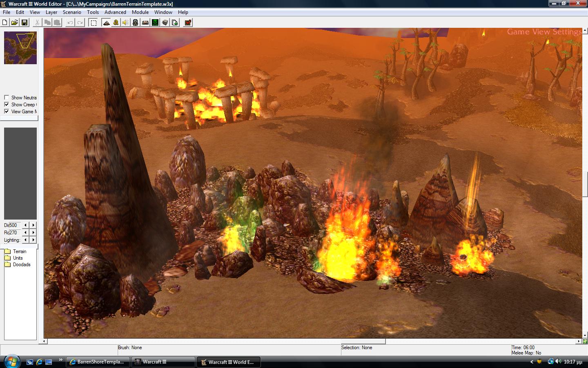The image size is (588, 368).
Task: Open the Object Manager cube icon
Action: (x=165, y=22)
